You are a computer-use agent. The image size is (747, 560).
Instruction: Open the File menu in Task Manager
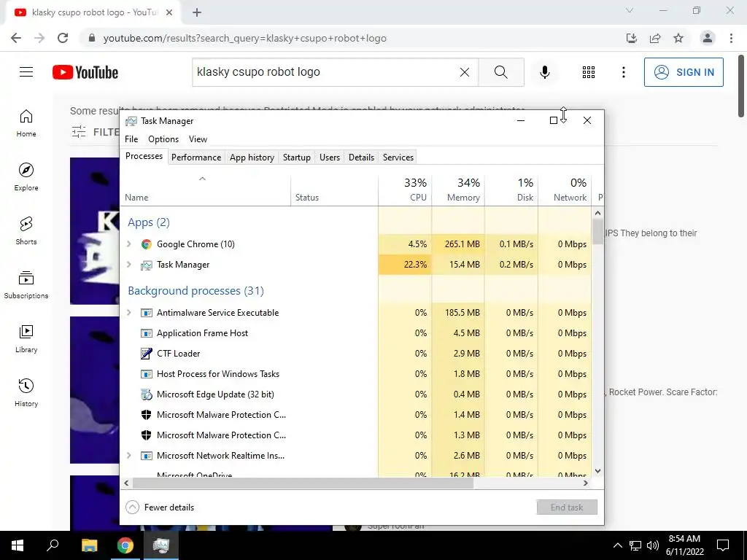point(131,139)
